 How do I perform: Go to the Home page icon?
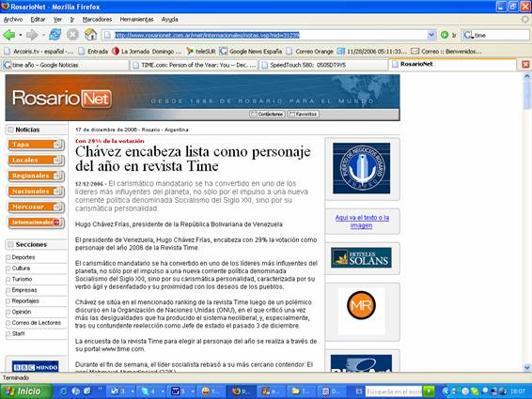[x=90, y=35]
